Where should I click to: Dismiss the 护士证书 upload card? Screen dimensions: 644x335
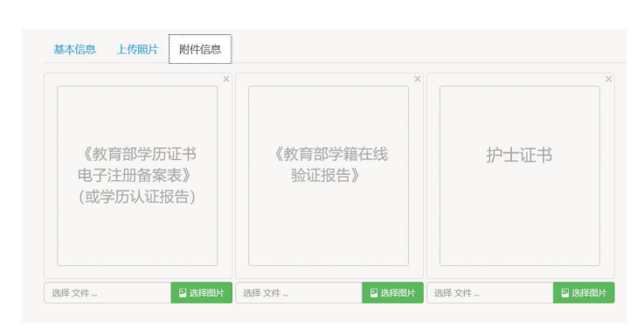click(x=609, y=79)
